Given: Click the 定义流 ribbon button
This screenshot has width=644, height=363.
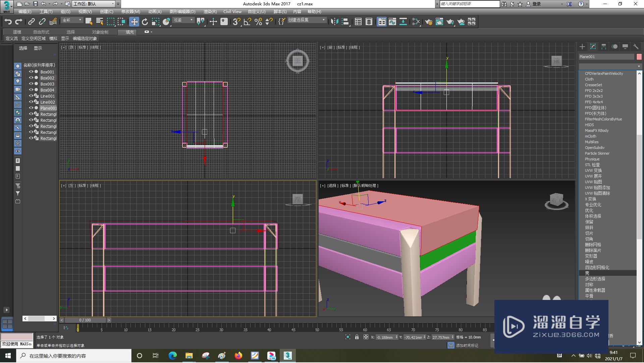Looking at the screenshot, I should (x=12, y=39).
